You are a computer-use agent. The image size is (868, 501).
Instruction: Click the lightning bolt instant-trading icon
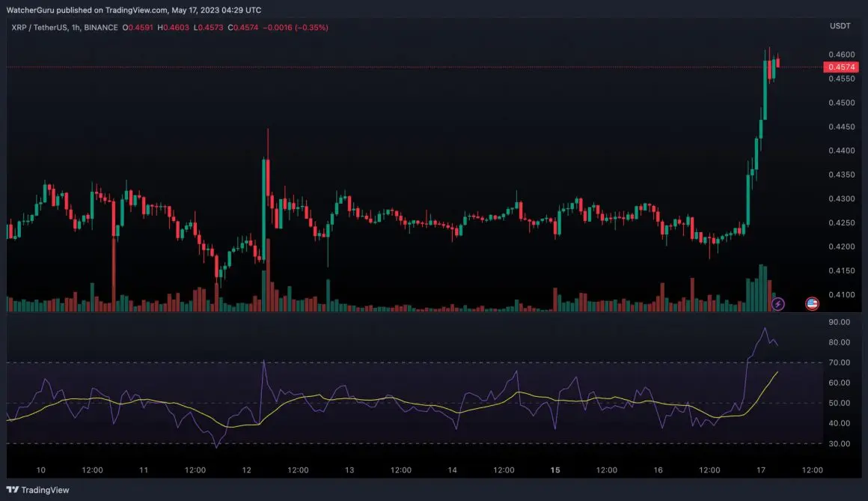pyautogui.click(x=778, y=303)
